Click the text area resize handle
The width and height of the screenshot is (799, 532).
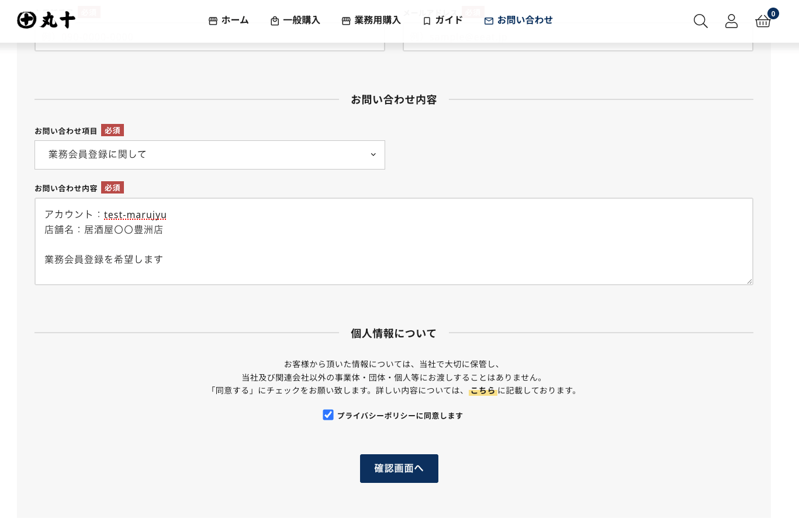(749, 281)
